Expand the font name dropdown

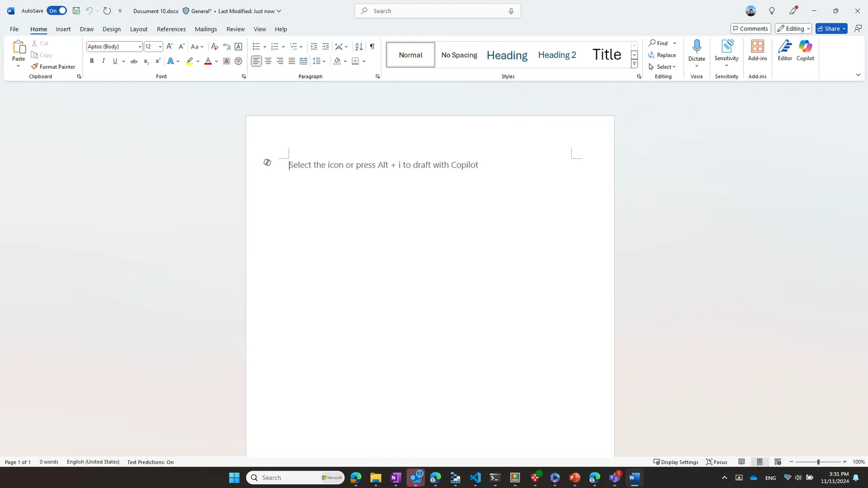(x=139, y=47)
